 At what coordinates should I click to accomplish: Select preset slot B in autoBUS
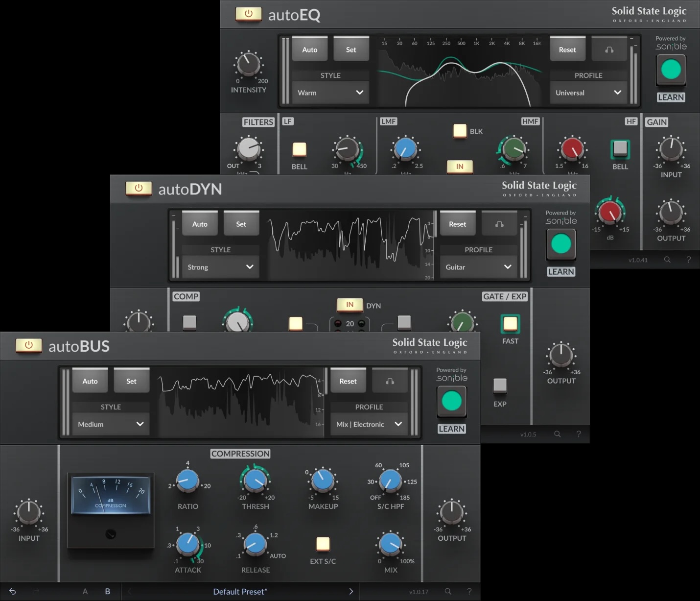107,591
